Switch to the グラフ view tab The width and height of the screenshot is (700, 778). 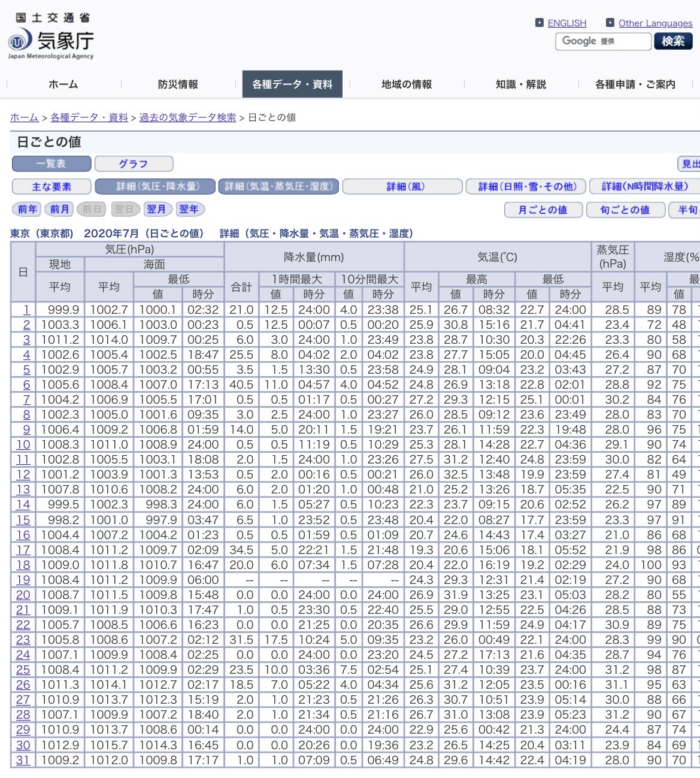click(x=134, y=164)
